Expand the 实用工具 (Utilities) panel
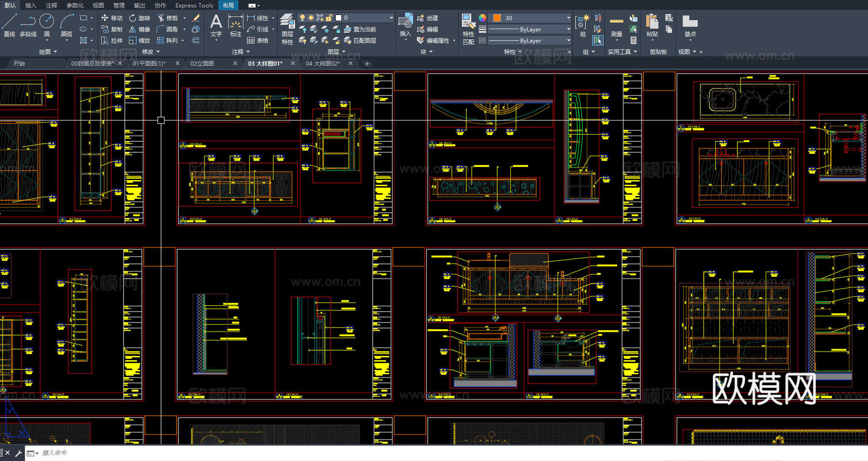Viewport: 868px width, 461px height. 622,52
